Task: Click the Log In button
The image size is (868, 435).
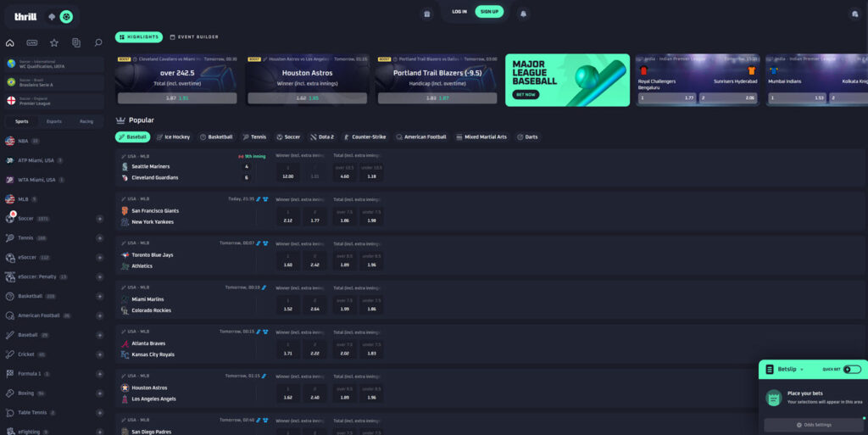Action: [459, 12]
